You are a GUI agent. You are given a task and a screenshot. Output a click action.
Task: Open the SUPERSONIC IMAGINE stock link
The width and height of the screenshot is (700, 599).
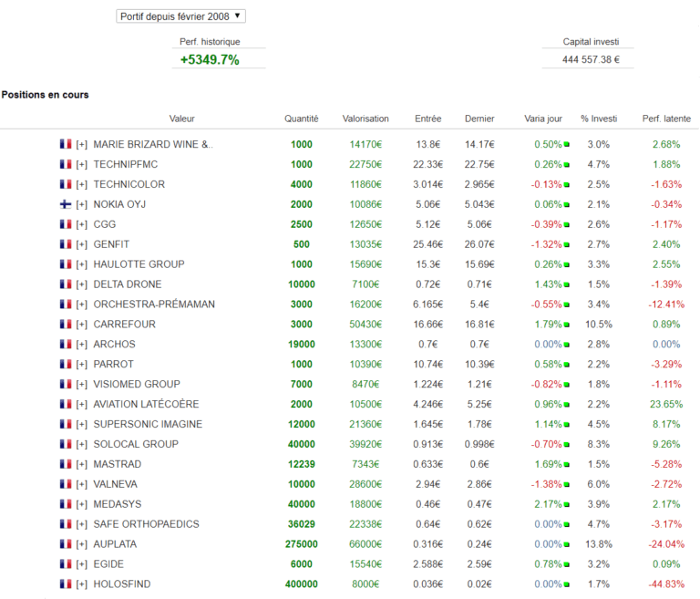pos(149,424)
